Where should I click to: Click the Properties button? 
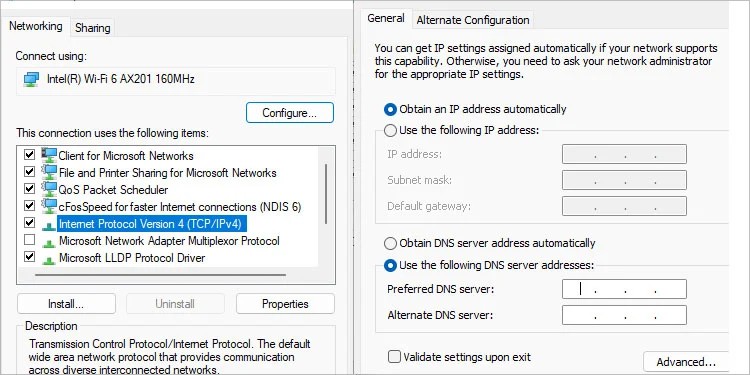point(285,304)
